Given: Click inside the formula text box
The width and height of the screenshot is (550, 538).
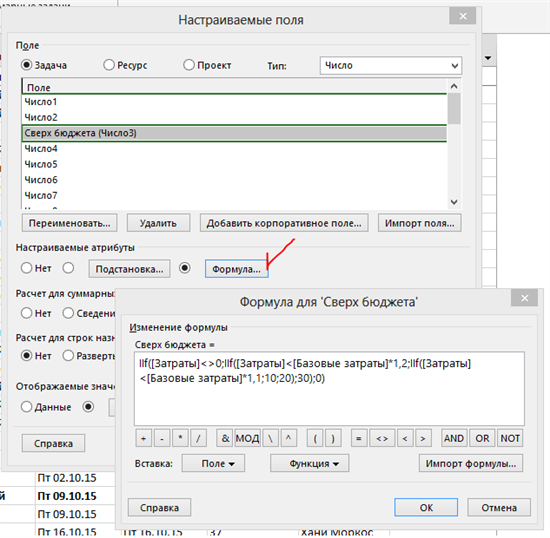Looking at the screenshot, I should (x=329, y=389).
